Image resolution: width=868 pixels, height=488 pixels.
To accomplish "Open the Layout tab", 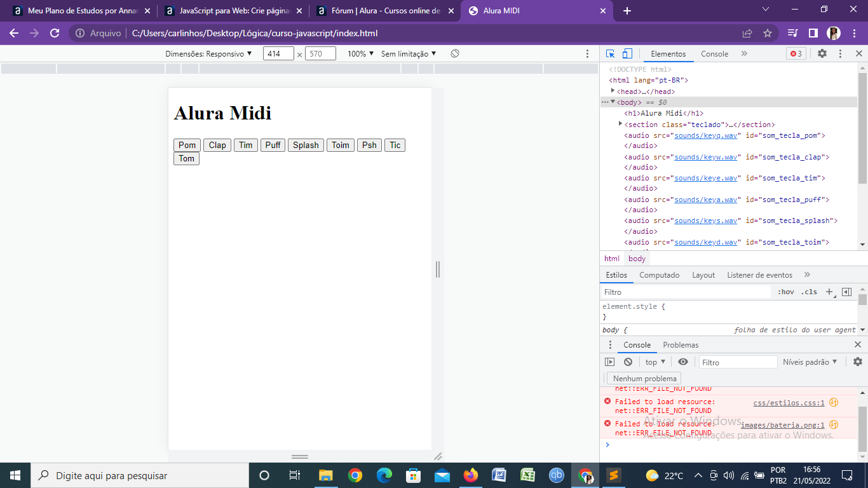I will (703, 275).
